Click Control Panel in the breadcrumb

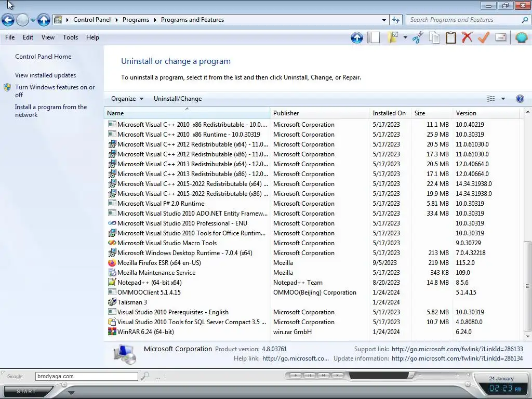click(x=92, y=20)
